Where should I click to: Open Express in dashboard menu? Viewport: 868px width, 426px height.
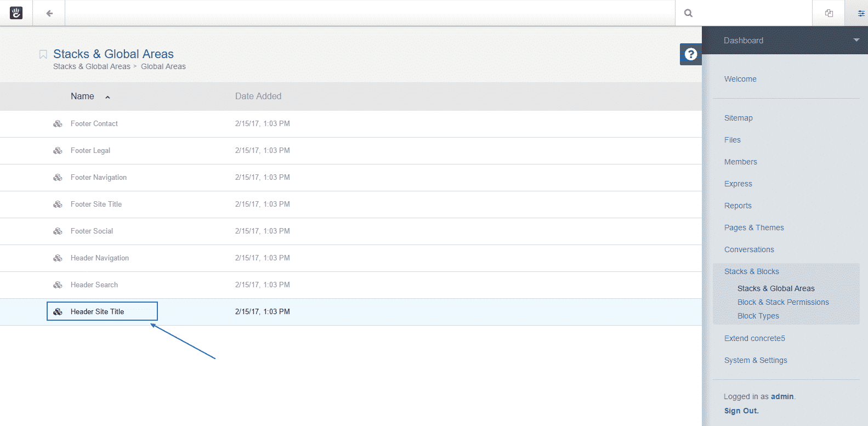pyautogui.click(x=738, y=184)
